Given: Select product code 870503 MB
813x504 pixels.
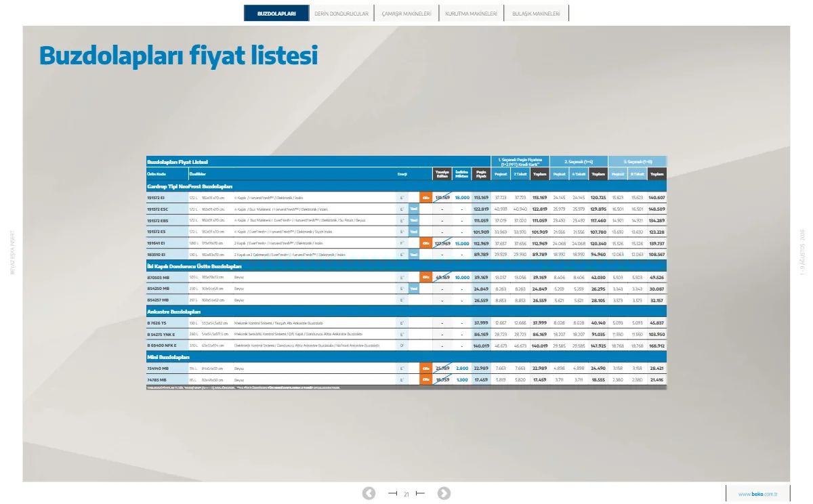Looking at the screenshot, I should (x=158, y=276).
